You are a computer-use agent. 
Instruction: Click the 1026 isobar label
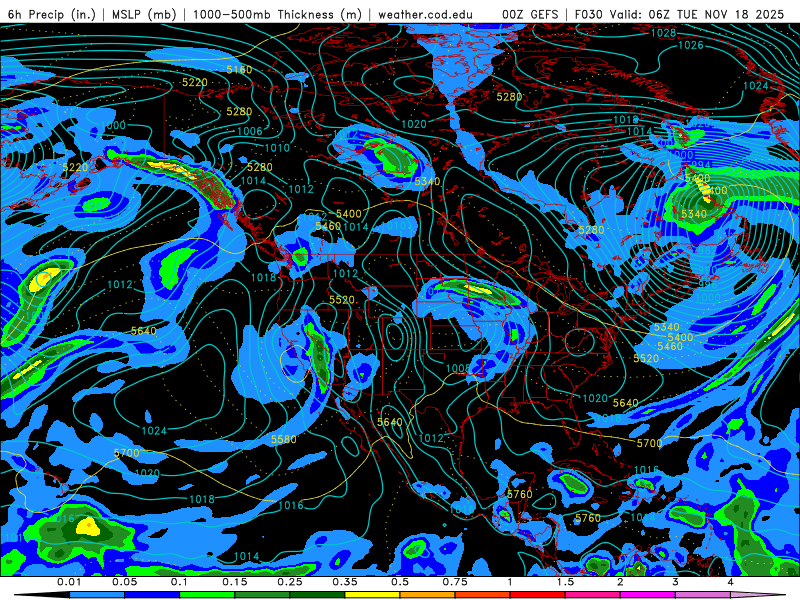pos(691,45)
